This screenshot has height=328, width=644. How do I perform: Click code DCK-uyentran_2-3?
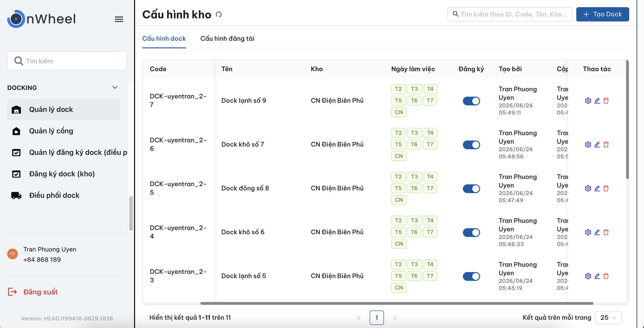178,276
